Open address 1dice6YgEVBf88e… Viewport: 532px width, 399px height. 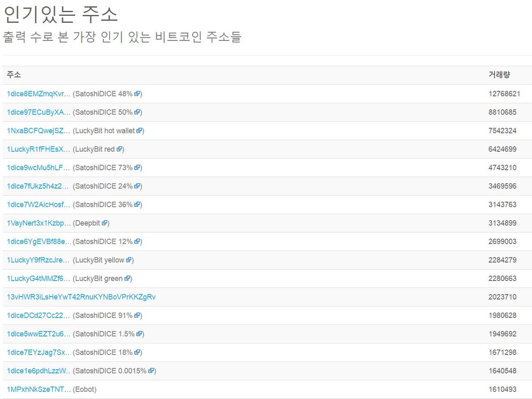point(39,241)
